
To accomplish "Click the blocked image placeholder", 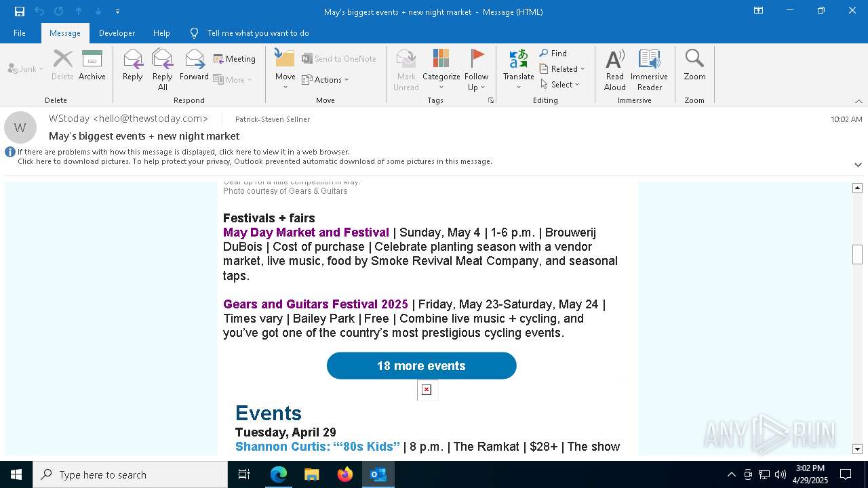I will (x=427, y=390).
